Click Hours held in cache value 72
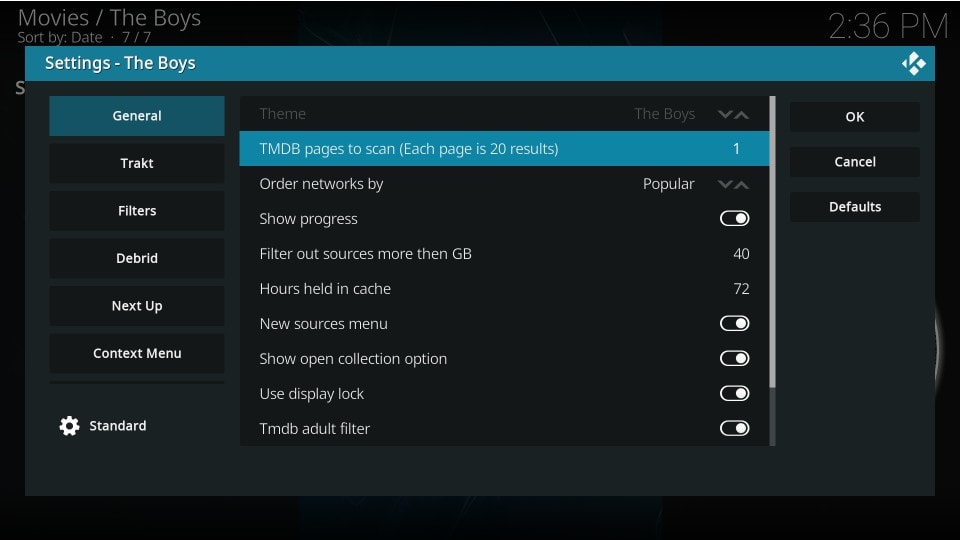This screenshot has height=540, width=960. coord(741,288)
